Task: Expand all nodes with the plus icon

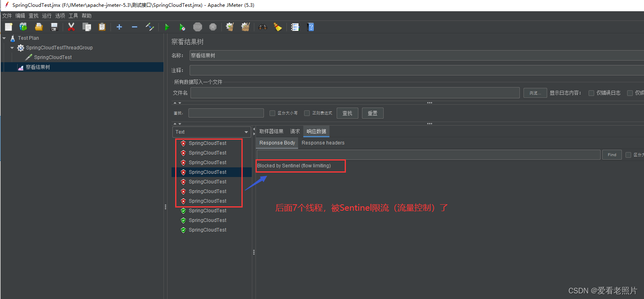Action: coord(119,27)
